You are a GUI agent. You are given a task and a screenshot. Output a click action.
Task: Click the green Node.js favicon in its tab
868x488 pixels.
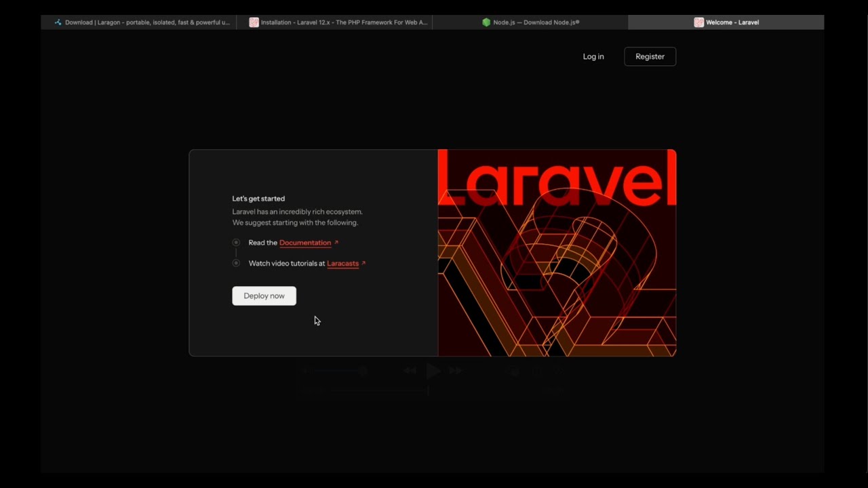pyautogui.click(x=486, y=22)
